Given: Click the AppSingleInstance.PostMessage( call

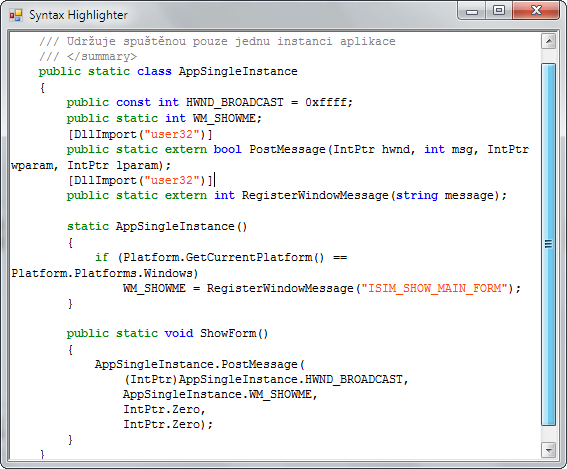Looking at the screenshot, I should point(200,364).
